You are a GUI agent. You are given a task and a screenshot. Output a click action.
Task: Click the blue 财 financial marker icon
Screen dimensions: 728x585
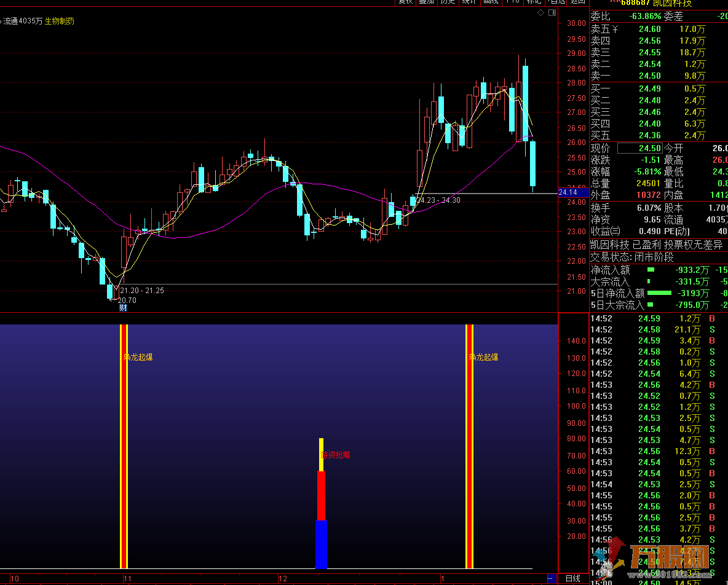pos(123,308)
